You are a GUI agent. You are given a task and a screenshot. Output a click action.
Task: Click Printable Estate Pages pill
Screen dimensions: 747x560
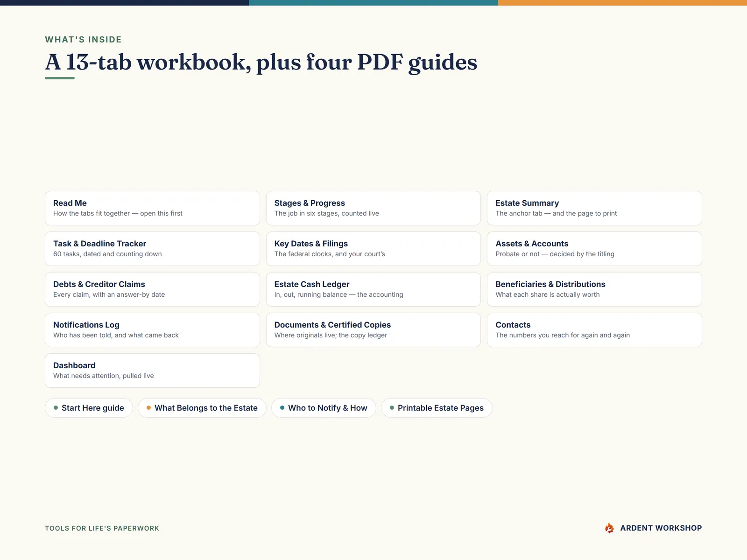pyautogui.click(x=437, y=408)
